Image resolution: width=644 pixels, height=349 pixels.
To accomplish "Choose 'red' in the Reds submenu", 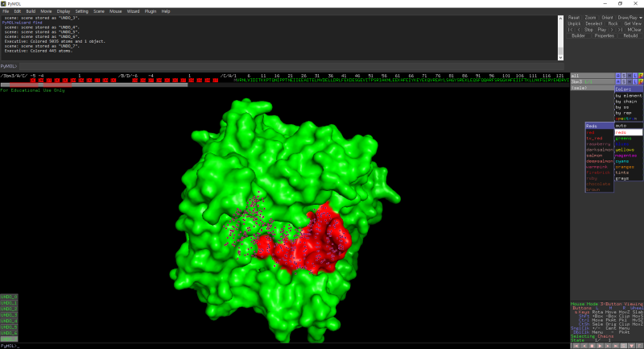I will 599,132.
